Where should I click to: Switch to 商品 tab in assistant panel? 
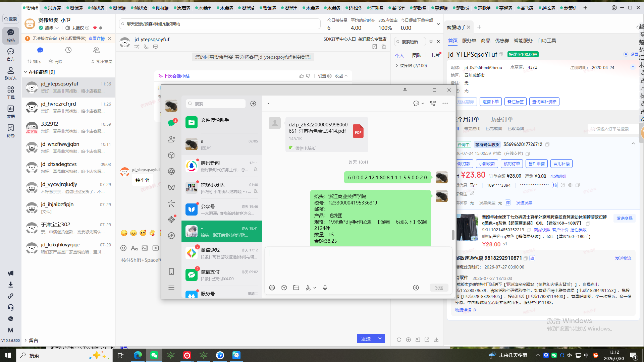[485, 41]
